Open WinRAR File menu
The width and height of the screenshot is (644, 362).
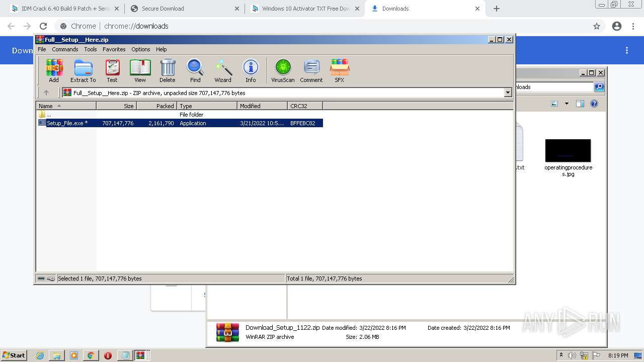click(42, 49)
